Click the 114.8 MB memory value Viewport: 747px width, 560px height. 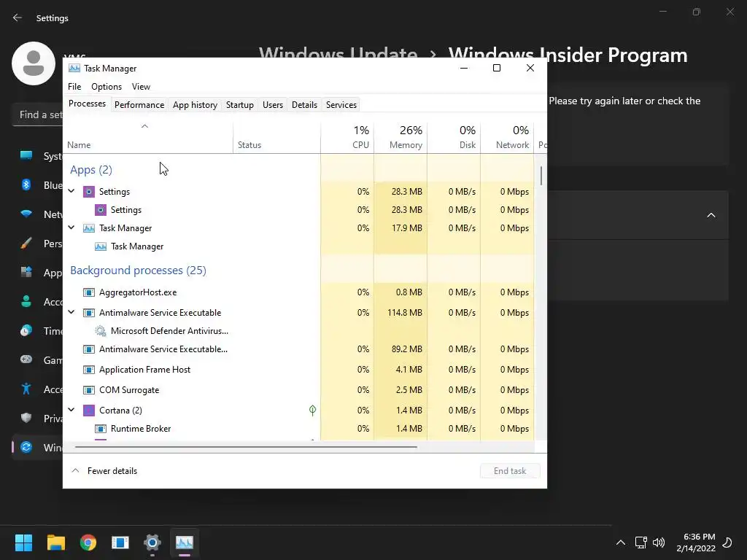pos(404,313)
